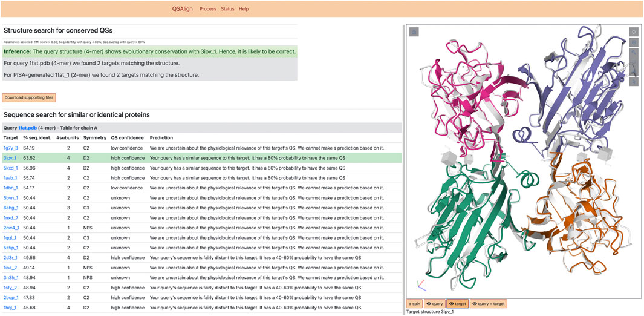The width and height of the screenshot is (644, 316).
Task: Click the 'Structure search for conserved QSs' heading
Action: (x=57, y=30)
